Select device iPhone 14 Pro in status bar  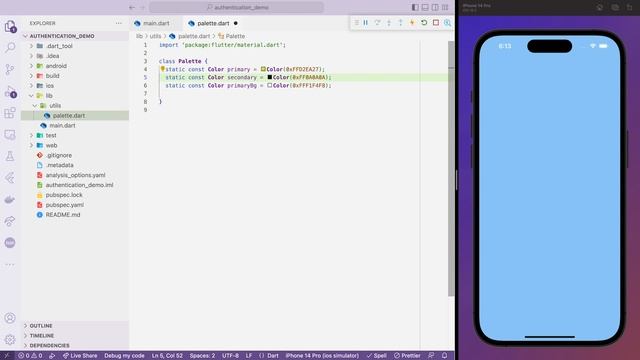point(322,356)
